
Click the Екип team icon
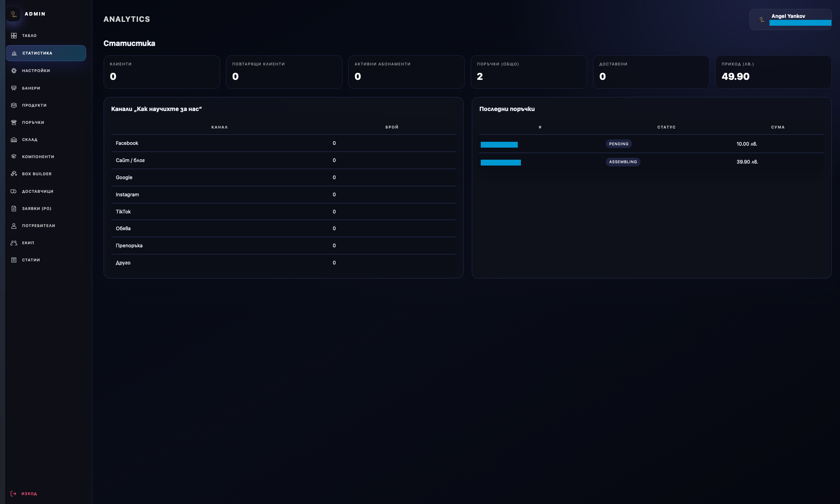pyautogui.click(x=14, y=243)
